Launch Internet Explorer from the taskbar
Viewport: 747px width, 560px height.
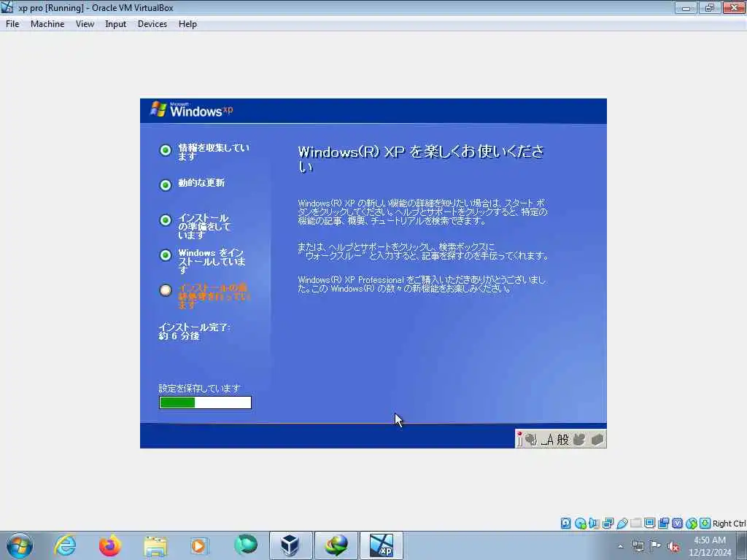[x=65, y=545]
